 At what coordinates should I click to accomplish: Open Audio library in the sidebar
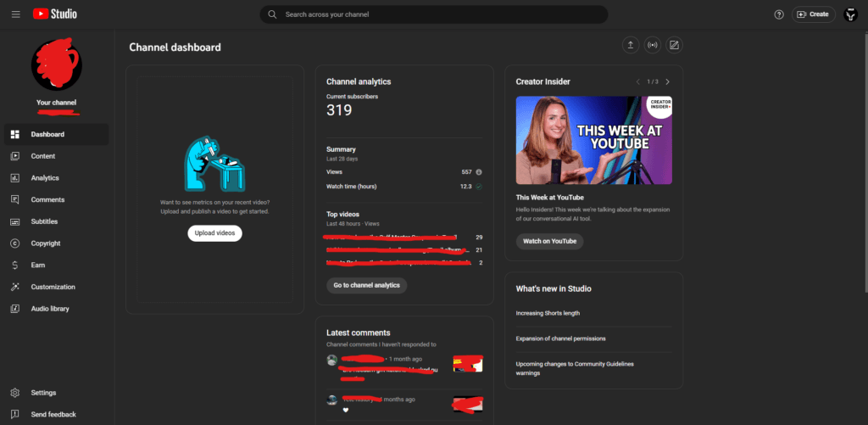tap(57, 309)
